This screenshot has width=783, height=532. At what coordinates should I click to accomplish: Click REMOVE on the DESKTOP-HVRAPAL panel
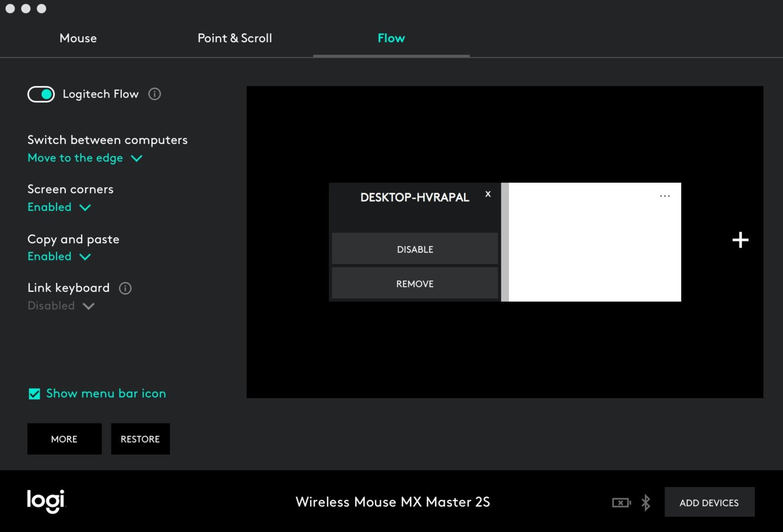click(414, 283)
